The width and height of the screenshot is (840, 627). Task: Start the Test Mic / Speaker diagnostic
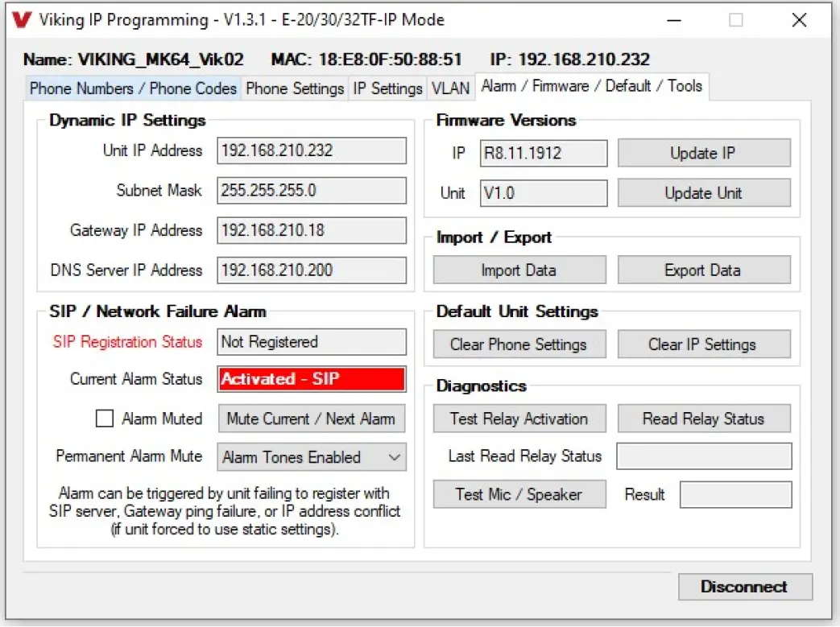pyautogui.click(x=519, y=494)
